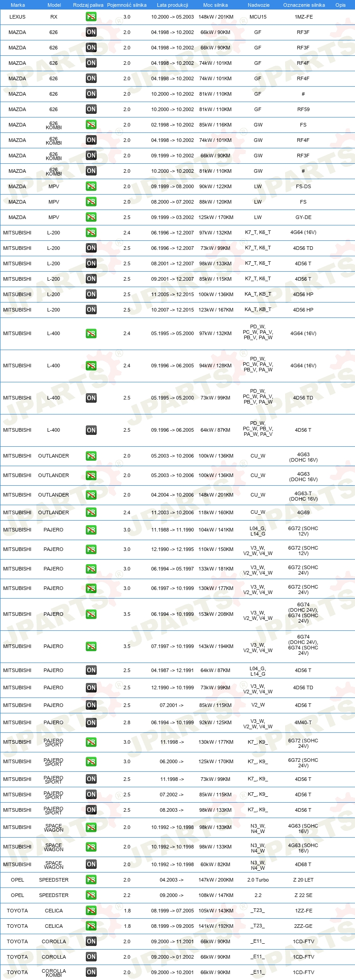The height and width of the screenshot is (980, 355).
Task: Click the Oznaczenie silnika column header
Action: click(304, 5)
